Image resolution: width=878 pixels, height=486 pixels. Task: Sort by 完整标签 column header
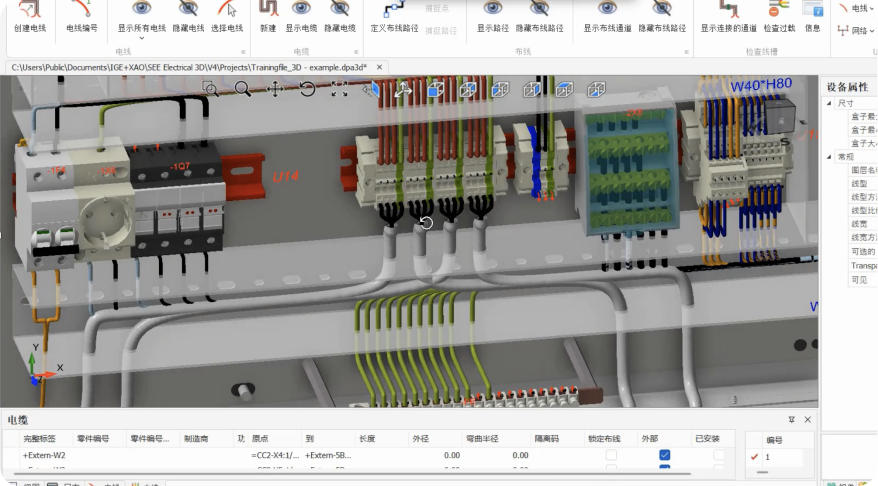39,438
